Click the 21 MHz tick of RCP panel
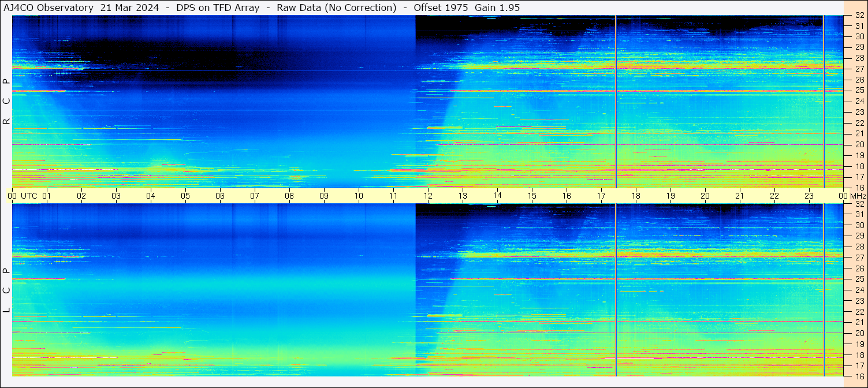The width and height of the screenshot is (868, 388). pyautogui.click(x=859, y=134)
